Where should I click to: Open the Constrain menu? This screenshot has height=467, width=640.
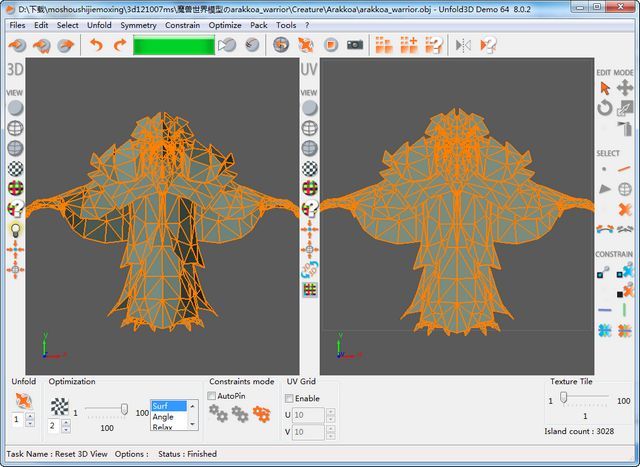point(182,25)
